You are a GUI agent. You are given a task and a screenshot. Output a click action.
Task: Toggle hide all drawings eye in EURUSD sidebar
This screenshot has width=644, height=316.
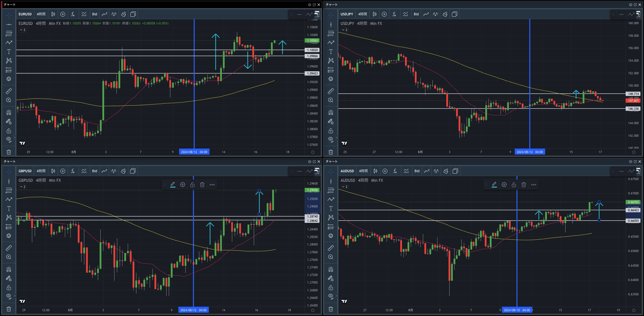click(9, 139)
